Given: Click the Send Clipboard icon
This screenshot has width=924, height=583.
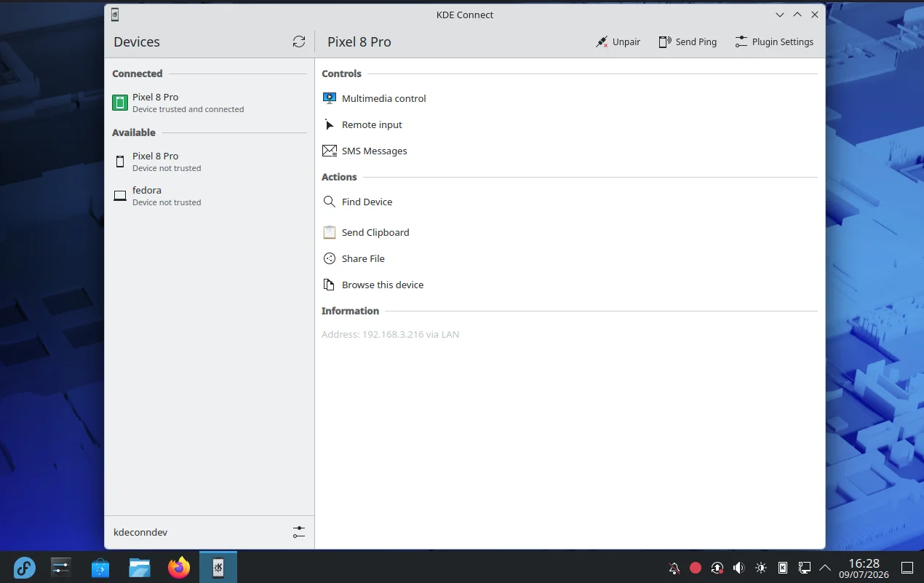Looking at the screenshot, I should click(329, 232).
